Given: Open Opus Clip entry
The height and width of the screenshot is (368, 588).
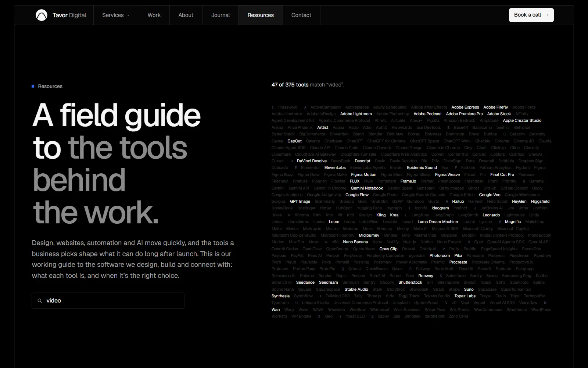Looking at the screenshot, I should 388,249.
